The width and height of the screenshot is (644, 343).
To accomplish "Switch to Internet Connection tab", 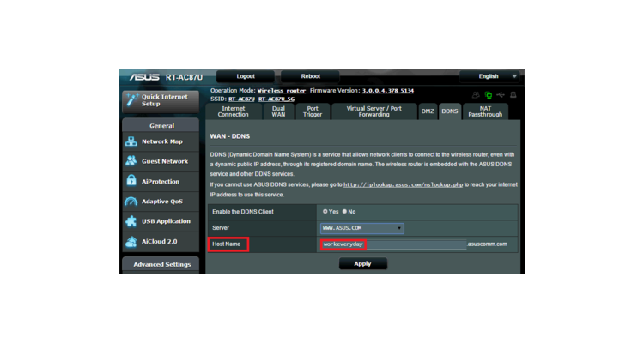I will click(234, 111).
